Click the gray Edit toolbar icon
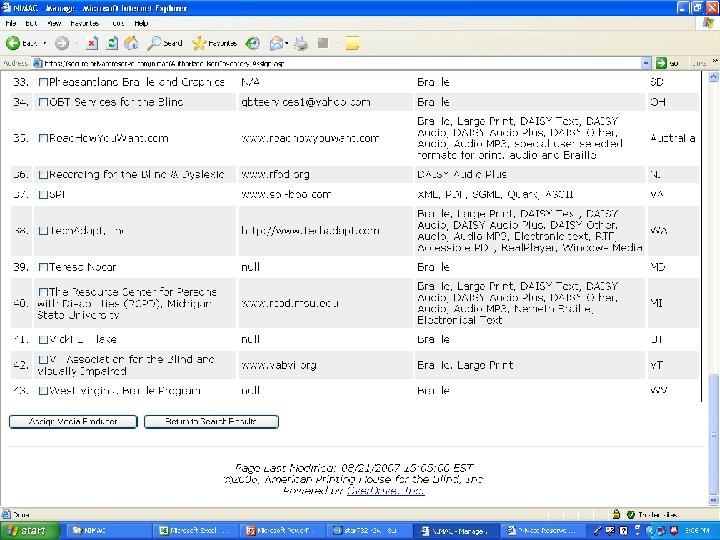Viewport: 720px width, 540px height. pos(323,43)
